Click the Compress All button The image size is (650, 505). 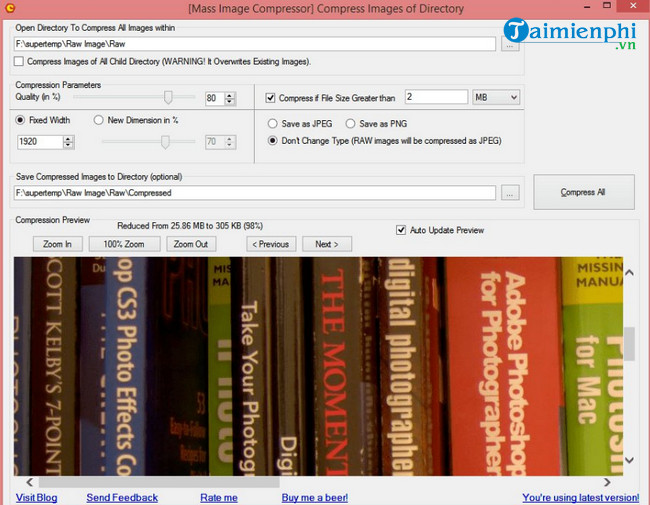pos(583,192)
